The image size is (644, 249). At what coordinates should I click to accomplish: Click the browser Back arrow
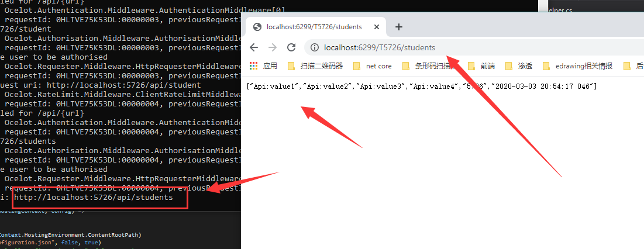pyautogui.click(x=254, y=47)
